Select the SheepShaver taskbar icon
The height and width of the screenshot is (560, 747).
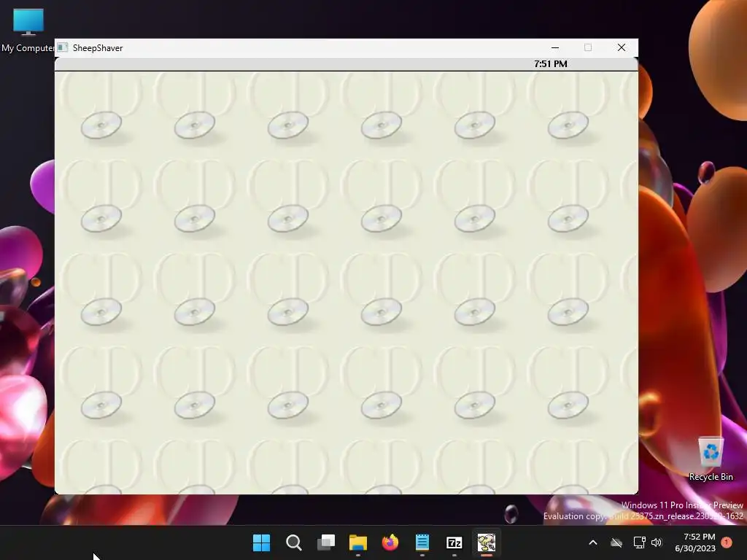pos(487,542)
